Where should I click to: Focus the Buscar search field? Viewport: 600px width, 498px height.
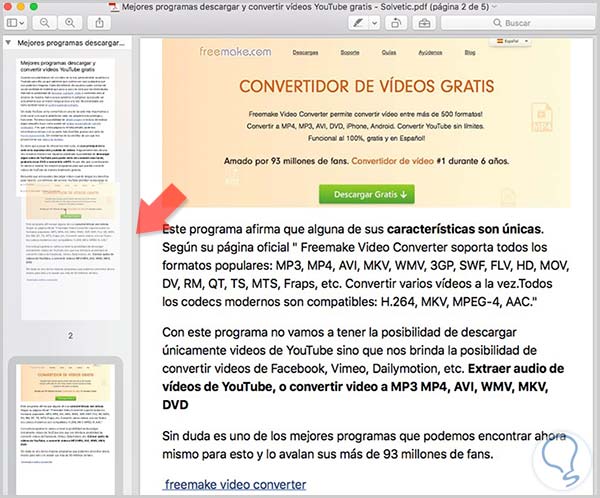click(518, 23)
